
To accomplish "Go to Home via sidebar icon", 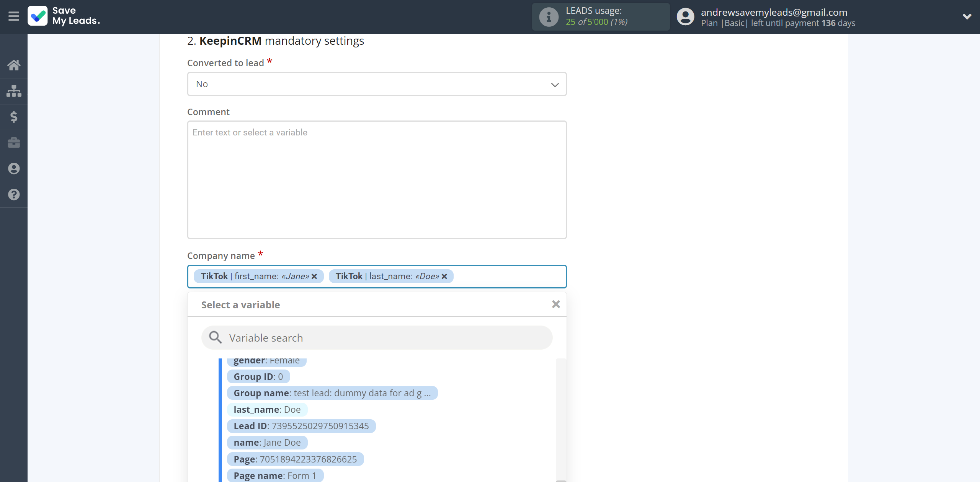I will point(14,65).
